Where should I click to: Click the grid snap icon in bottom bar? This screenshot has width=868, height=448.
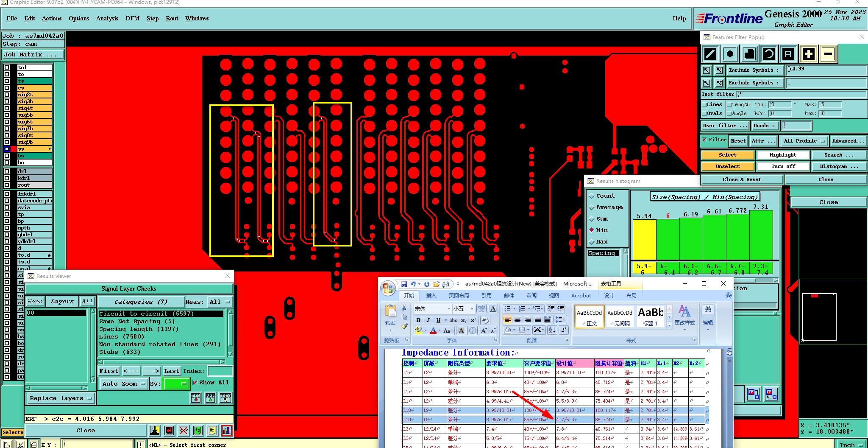pyautogui.click(x=33, y=444)
